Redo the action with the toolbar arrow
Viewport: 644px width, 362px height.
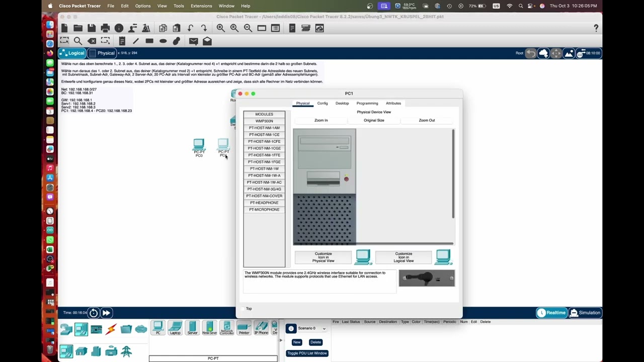[204, 28]
